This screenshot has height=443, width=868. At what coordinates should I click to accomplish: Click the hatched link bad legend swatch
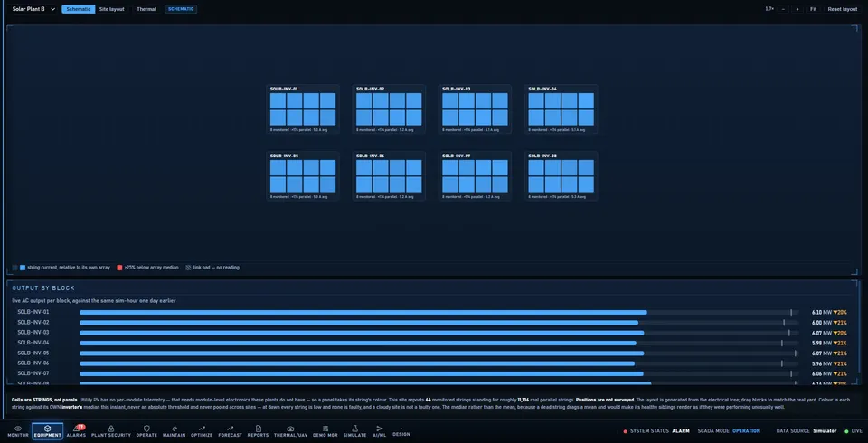coord(188,268)
